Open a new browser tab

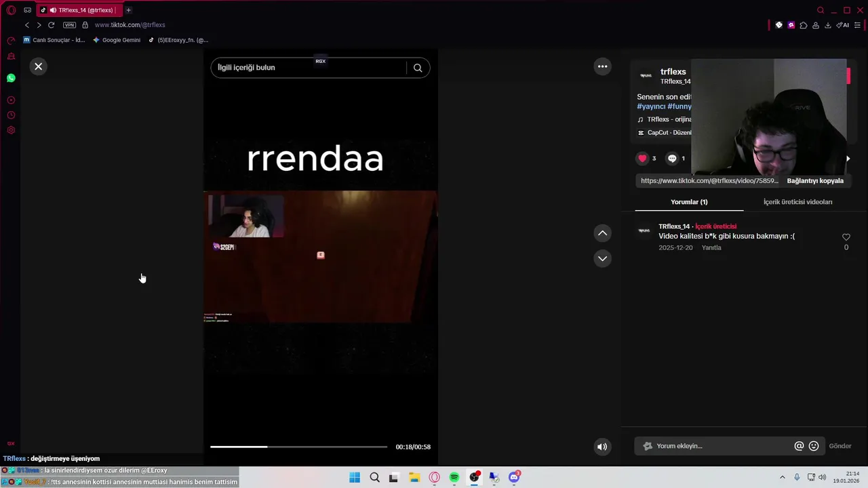click(x=128, y=10)
